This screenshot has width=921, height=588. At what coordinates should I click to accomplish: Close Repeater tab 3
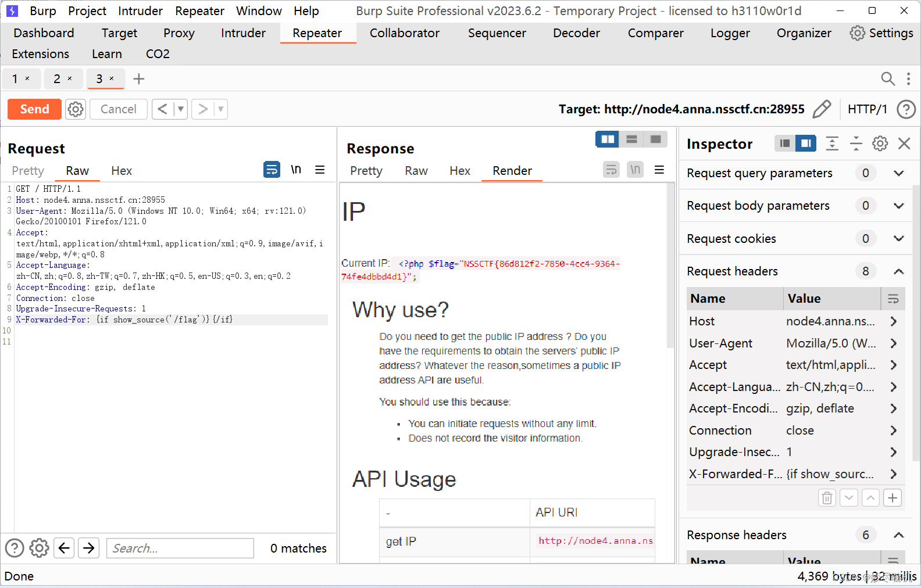point(112,78)
